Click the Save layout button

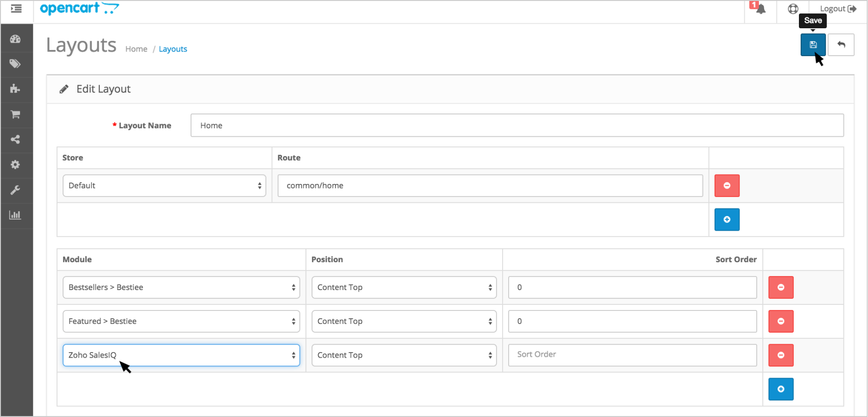[813, 45]
